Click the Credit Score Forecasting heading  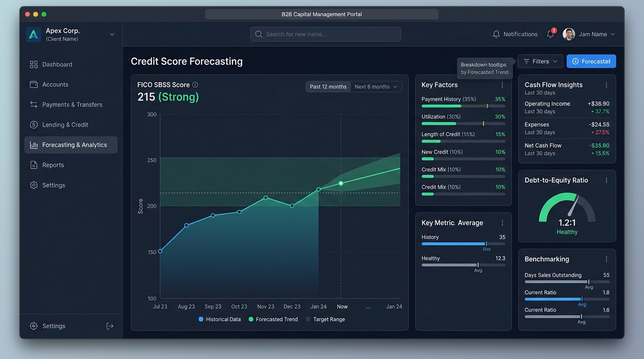(x=187, y=61)
